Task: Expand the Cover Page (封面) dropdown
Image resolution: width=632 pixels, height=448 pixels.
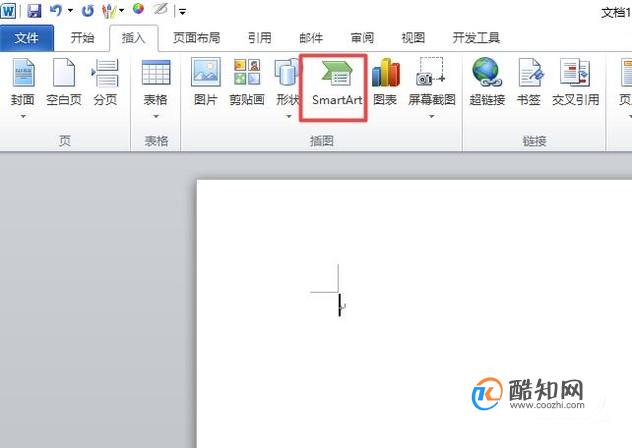Action: pyautogui.click(x=23, y=116)
